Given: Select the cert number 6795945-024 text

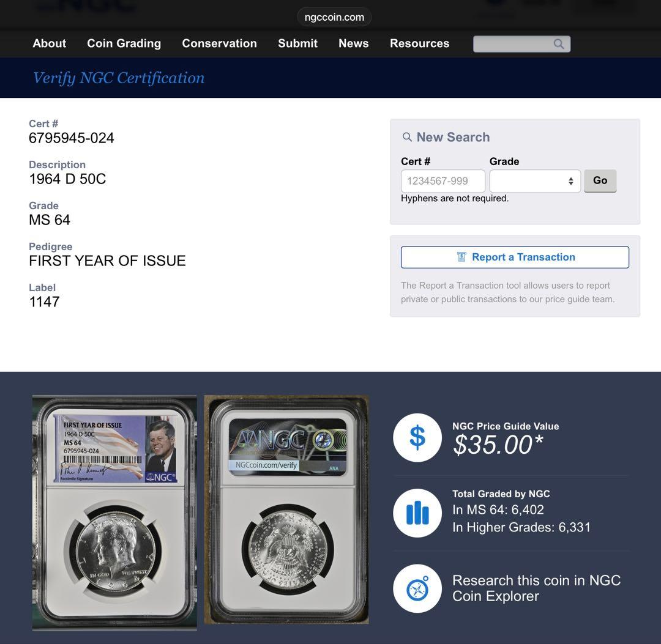Looking at the screenshot, I should [71, 138].
